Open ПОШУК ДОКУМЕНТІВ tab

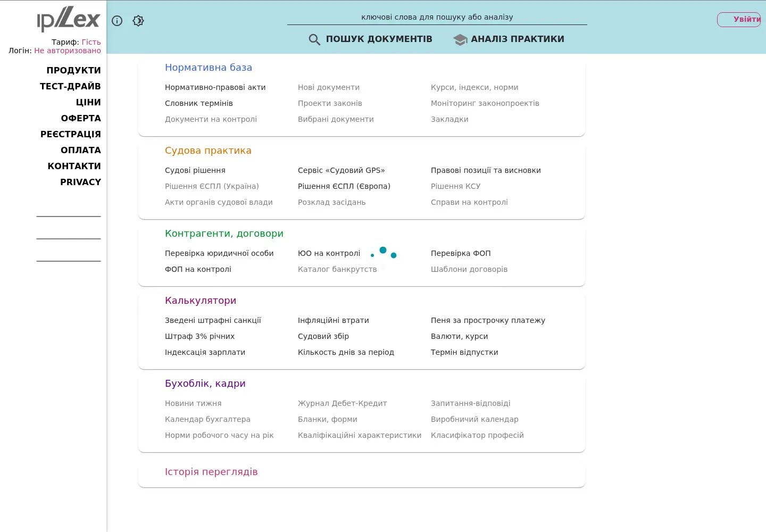(379, 39)
